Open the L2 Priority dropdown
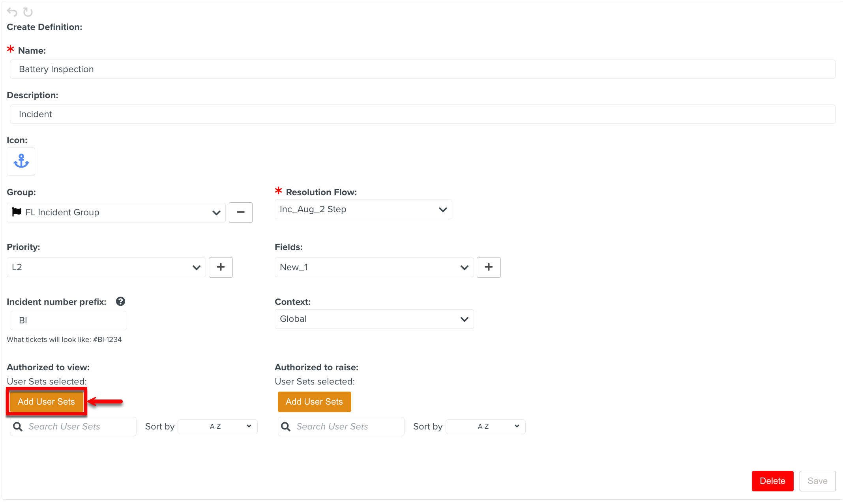This screenshot has width=843, height=504. pyautogui.click(x=196, y=267)
